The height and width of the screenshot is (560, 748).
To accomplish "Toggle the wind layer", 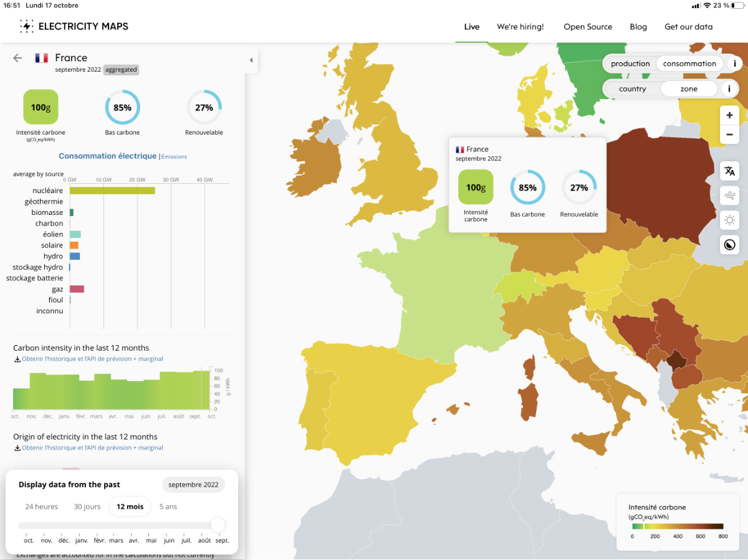I will [x=729, y=196].
